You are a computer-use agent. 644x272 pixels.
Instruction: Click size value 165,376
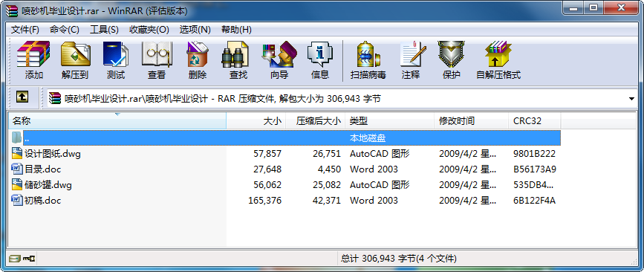coord(265,201)
